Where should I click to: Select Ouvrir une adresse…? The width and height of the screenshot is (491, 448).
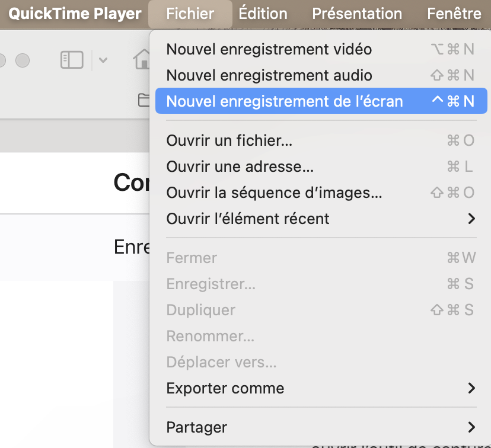[x=240, y=167]
